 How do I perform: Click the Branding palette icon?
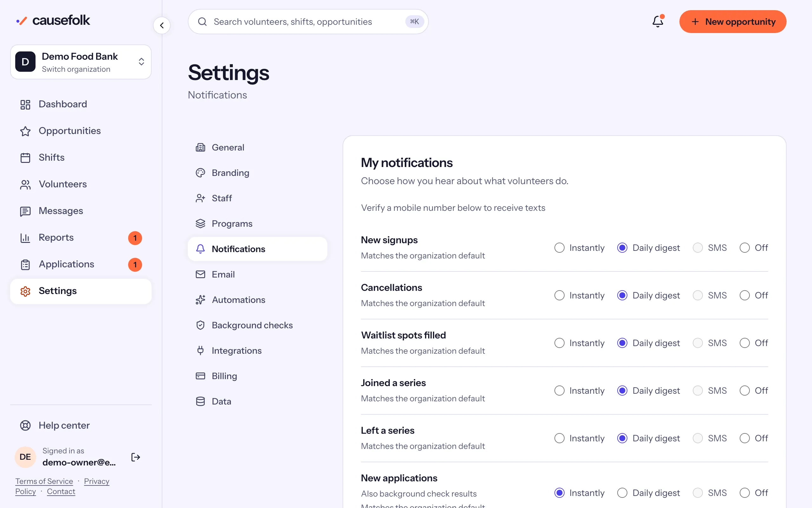click(200, 173)
